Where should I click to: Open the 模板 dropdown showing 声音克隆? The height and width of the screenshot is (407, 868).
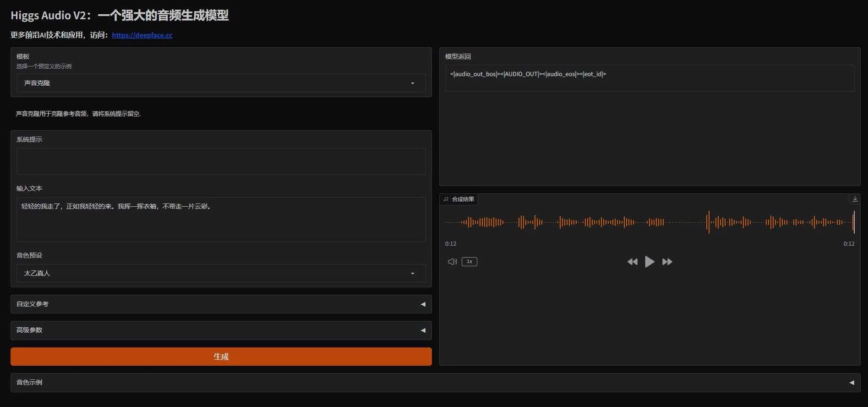click(x=221, y=83)
